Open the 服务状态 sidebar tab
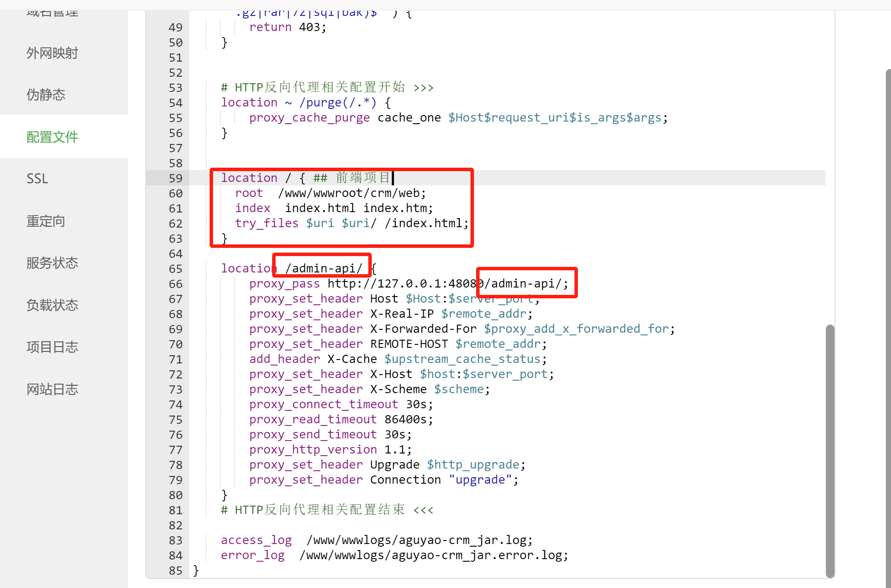 pyautogui.click(x=52, y=263)
